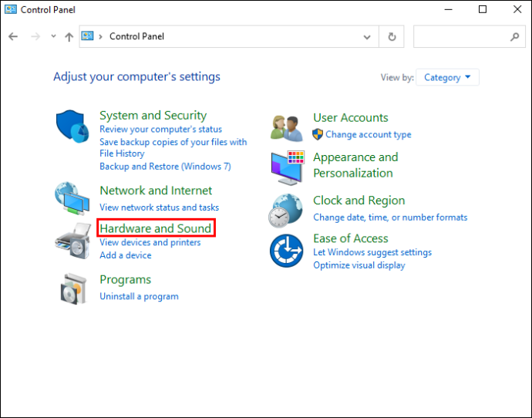Image resolution: width=532 pixels, height=418 pixels.
Task: Open the recent locations chevron dropdown
Action: pyautogui.click(x=53, y=36)
